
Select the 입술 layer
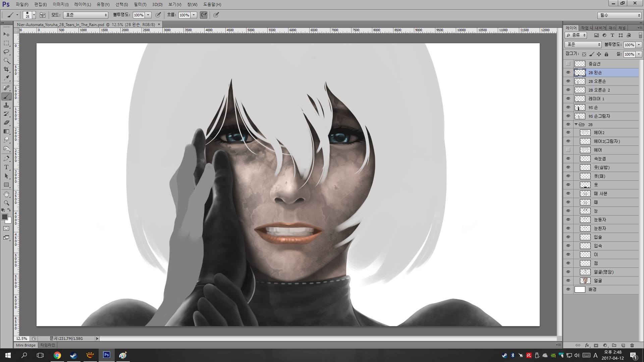point(598,237)
